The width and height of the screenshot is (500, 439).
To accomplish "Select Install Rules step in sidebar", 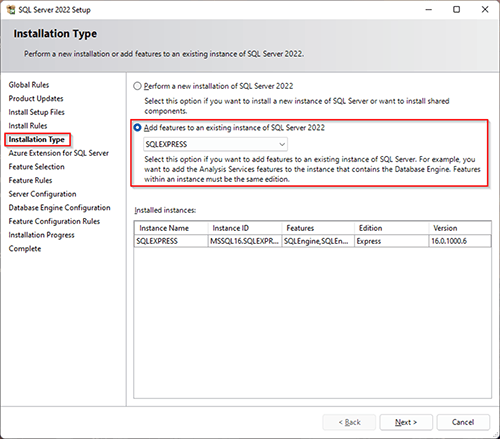I will pyautogui.click(x=28, y=126).
